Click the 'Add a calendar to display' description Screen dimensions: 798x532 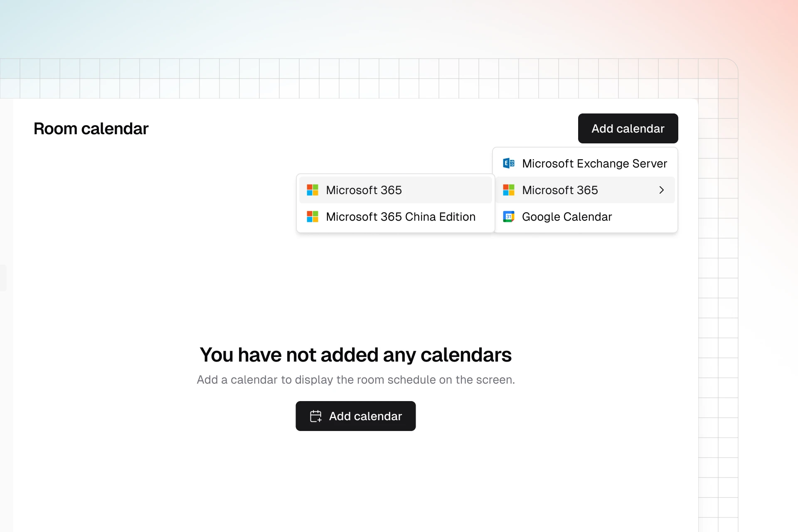(355, 379)
